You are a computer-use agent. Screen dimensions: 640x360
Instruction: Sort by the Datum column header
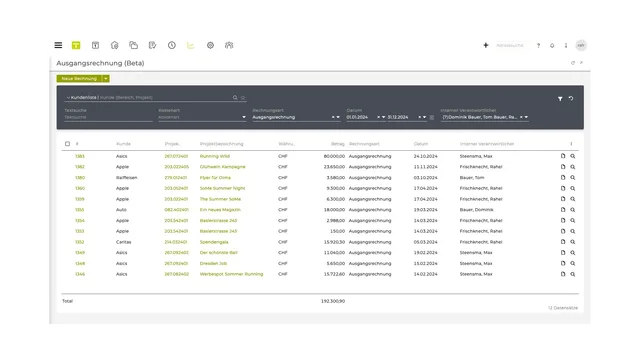coord(421,144)
